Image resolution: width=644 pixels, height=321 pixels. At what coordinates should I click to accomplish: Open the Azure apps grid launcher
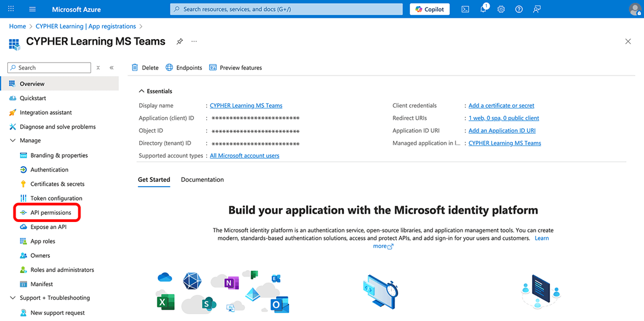(x=11, y=9)
